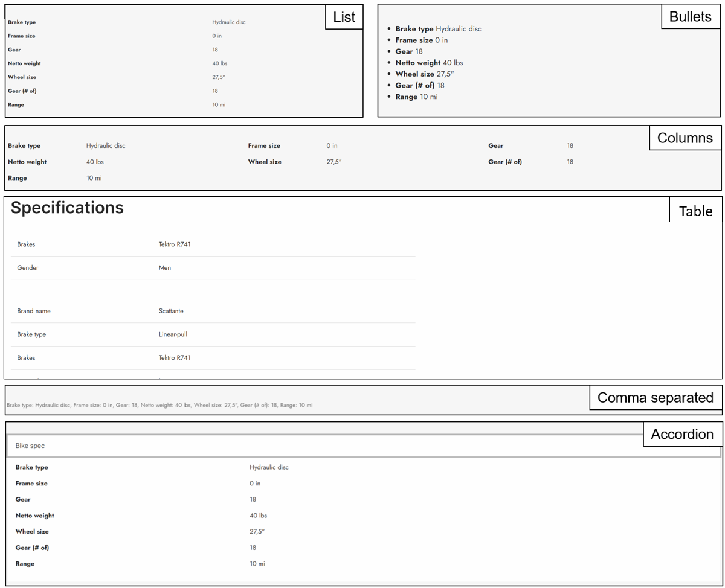
Task: Click Frame size label in Columns section
Action: tap(264, 146)
